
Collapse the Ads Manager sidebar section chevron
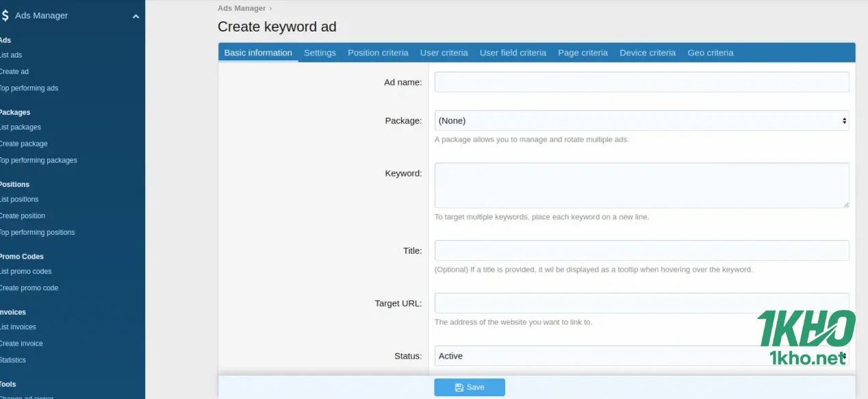coord(136,16)
